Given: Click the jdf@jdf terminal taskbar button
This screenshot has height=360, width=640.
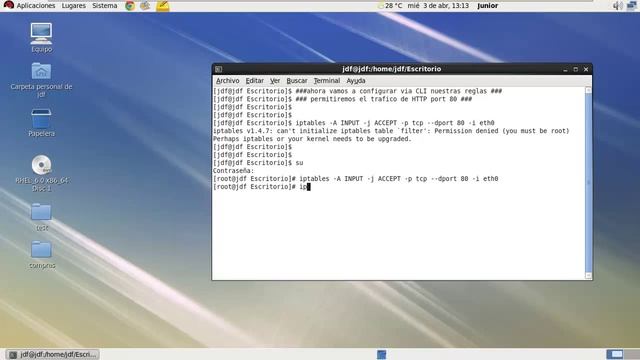Looking at the screenshot, I should coord(53,354).
